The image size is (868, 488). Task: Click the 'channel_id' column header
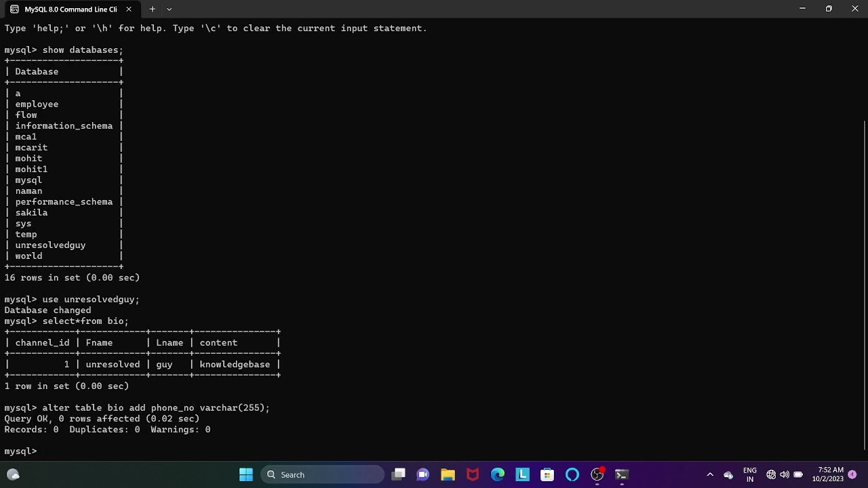click(x=42, y=343)
